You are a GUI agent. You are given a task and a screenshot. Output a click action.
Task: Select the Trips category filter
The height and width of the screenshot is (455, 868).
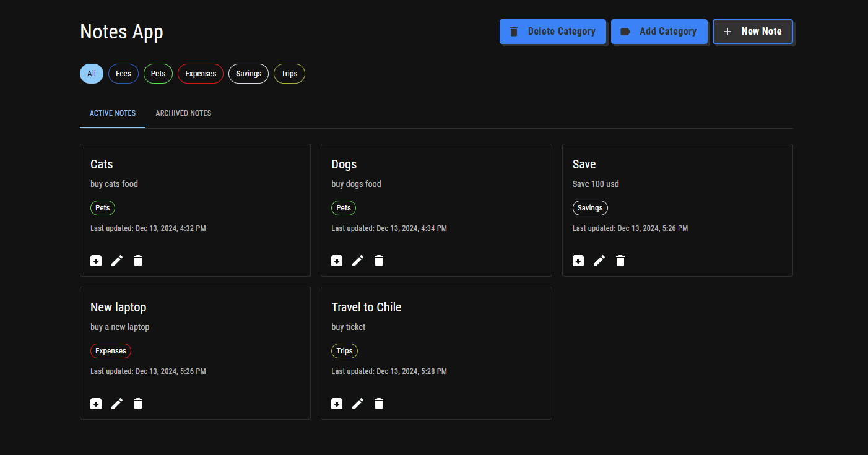tap(289, 74)
